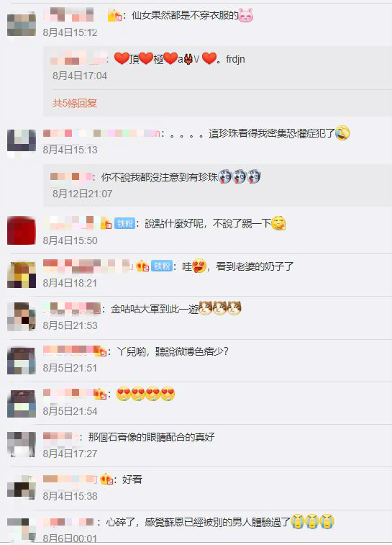Click the kiss emoji after 親一下
Viewport: 392px width, 545px height.
coord(278,223)
